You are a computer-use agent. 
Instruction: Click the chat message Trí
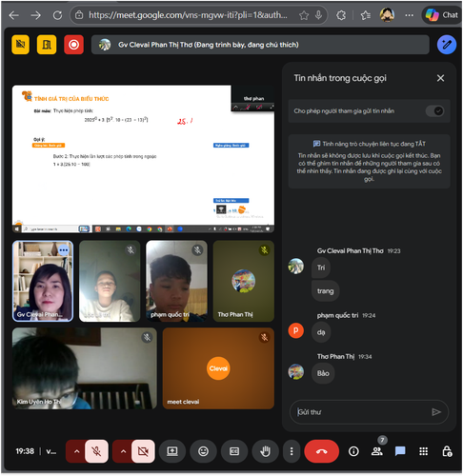tap(321, 268)
